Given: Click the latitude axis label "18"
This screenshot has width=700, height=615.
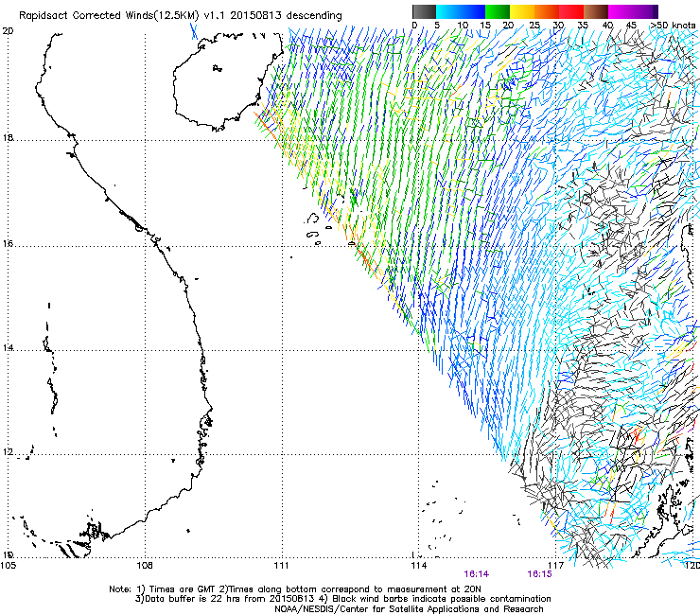Looking at the screenshot, I should (x=8, y=137).
